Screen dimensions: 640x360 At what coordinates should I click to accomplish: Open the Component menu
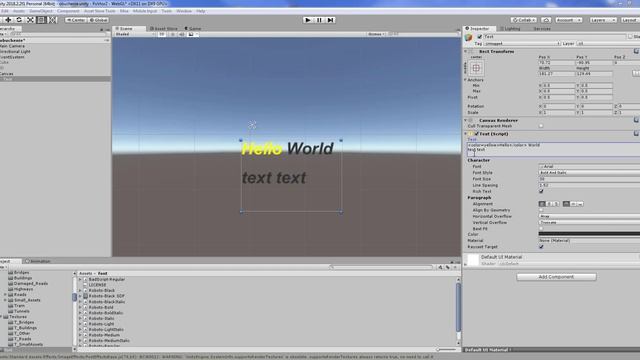coord(68,11)
